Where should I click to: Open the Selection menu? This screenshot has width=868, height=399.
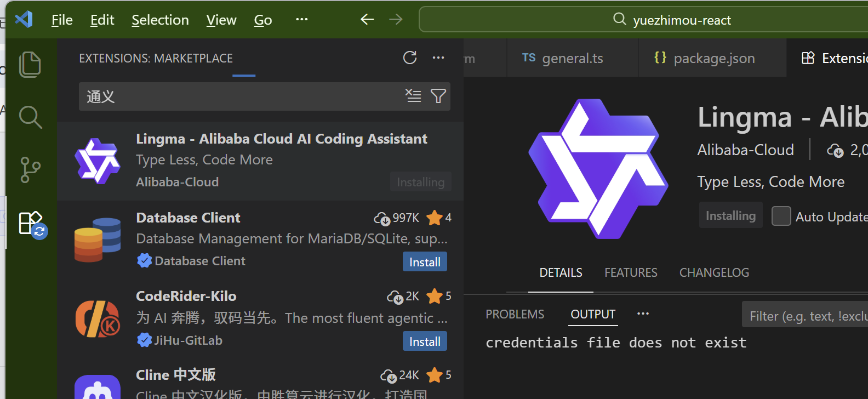click(160, 20)
